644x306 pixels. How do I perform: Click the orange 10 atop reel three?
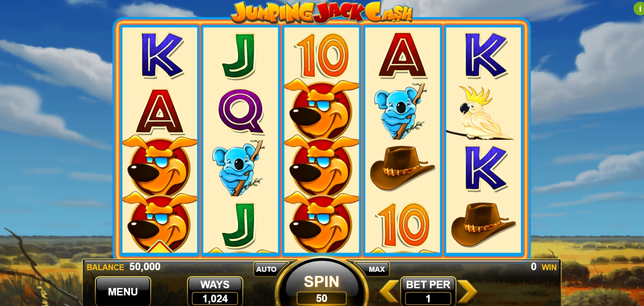coord(322,55)
